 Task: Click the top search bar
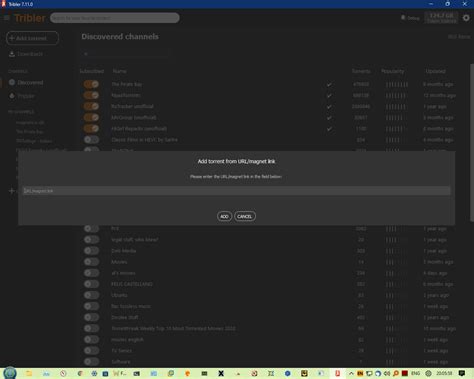point(115,18)
